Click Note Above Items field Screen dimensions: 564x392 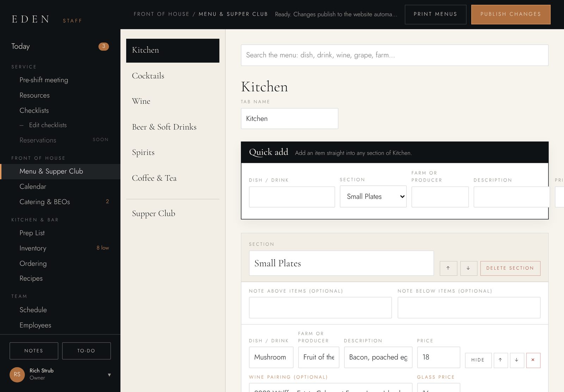coord(320,307)
